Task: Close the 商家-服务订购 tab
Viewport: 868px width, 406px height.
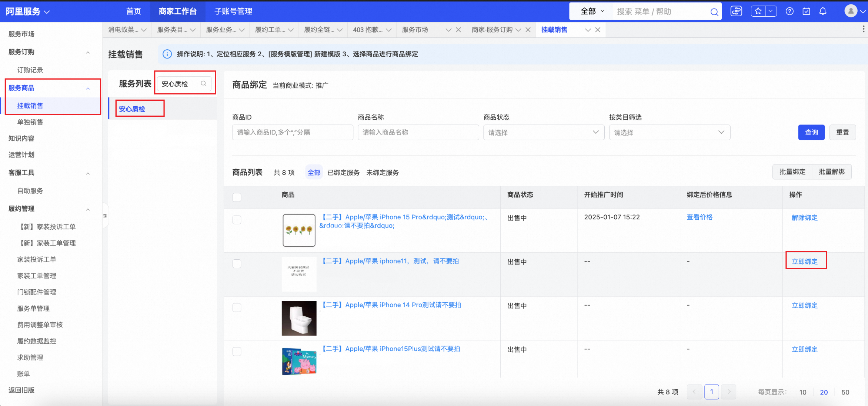Action: (x=528, y=30)
